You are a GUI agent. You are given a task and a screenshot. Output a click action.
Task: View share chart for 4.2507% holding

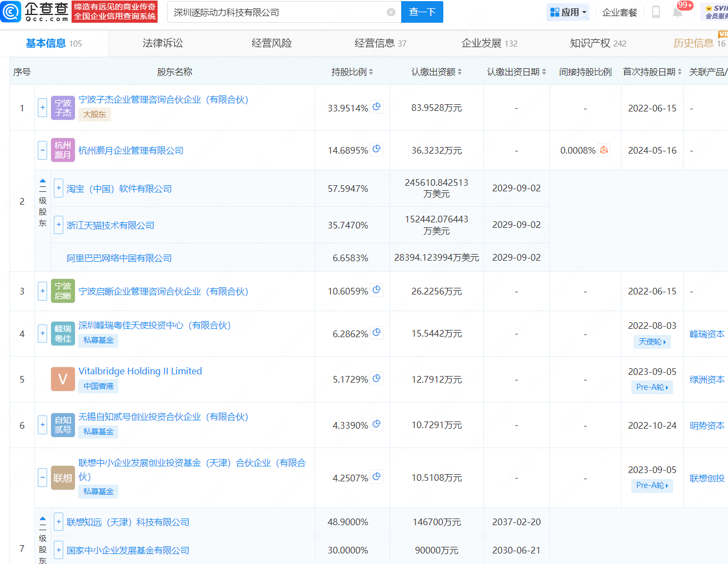(x=377, y=477)
